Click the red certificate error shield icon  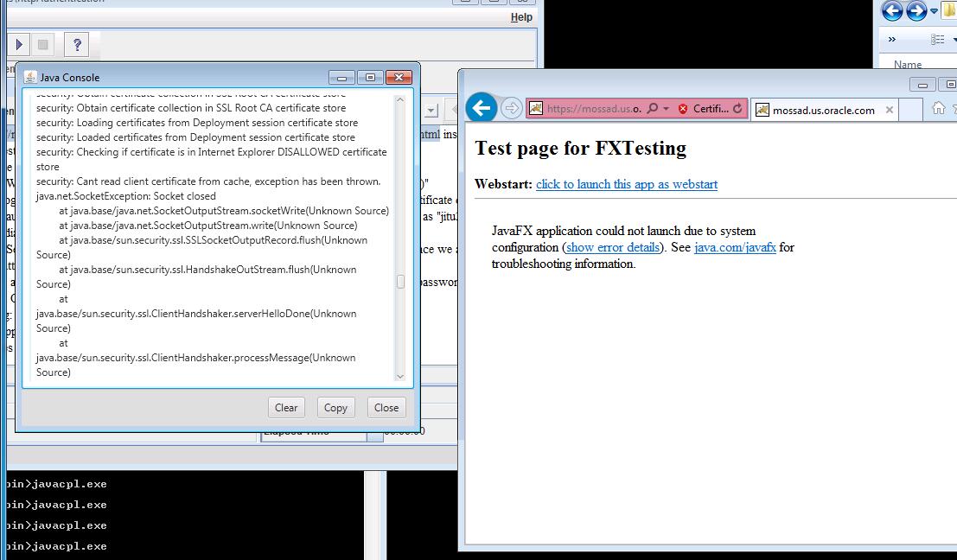(x=683, y=109)
